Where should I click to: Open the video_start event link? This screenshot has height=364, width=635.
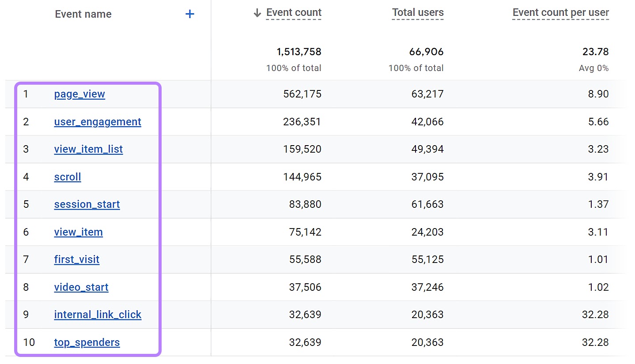[81, 287]
